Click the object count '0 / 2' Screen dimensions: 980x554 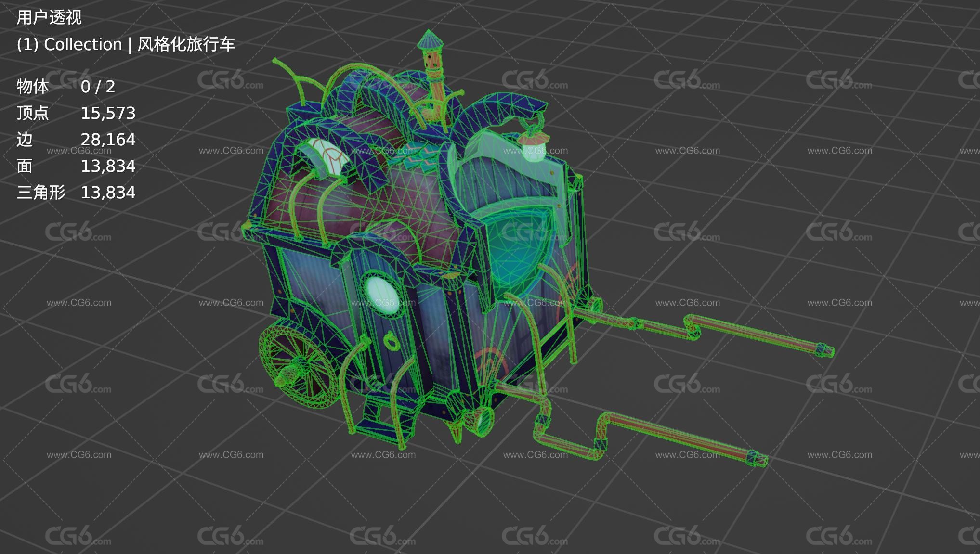[x=98, y=87]
